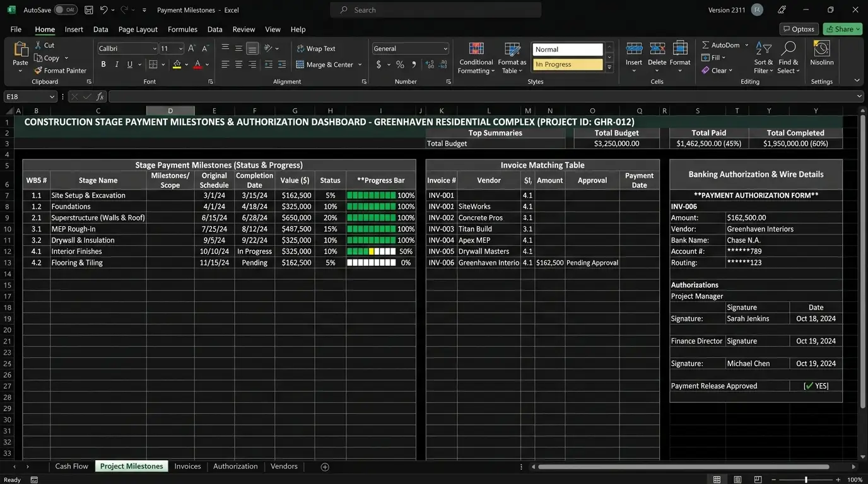Expand the Name Box E18 dropdown
The image size is (868, 484).
pos(52,96)
